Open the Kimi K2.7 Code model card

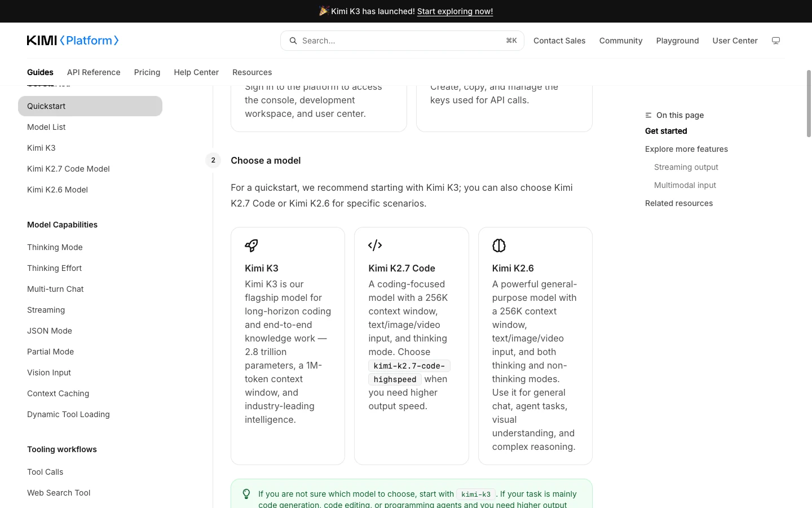(x=412, y=346)
